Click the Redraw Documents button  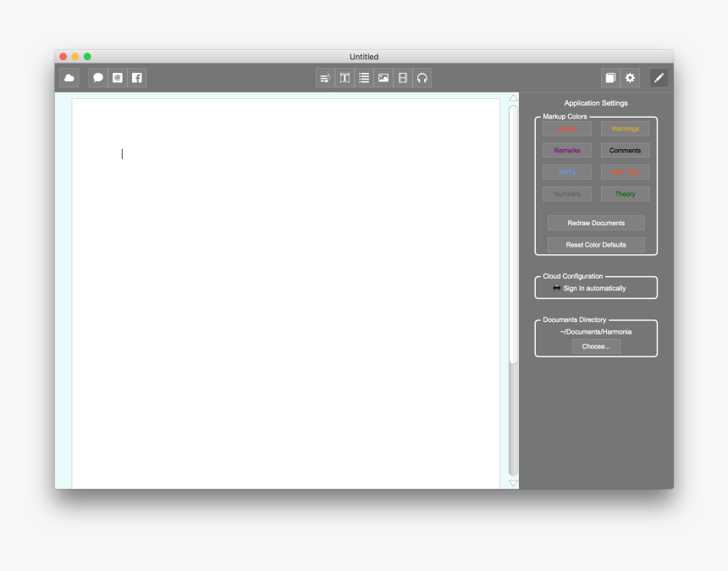point(596,223)
